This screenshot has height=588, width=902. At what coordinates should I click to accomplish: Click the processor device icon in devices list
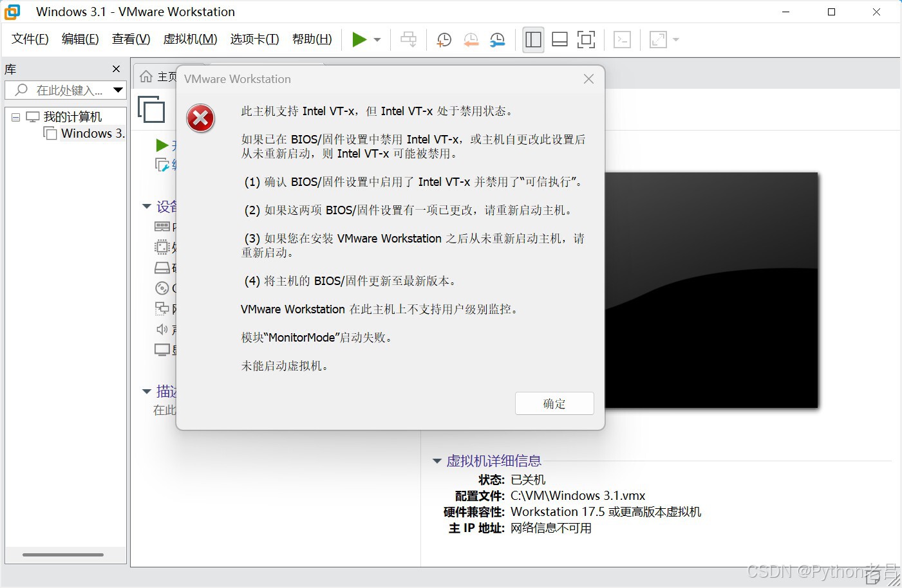point(162,247)
